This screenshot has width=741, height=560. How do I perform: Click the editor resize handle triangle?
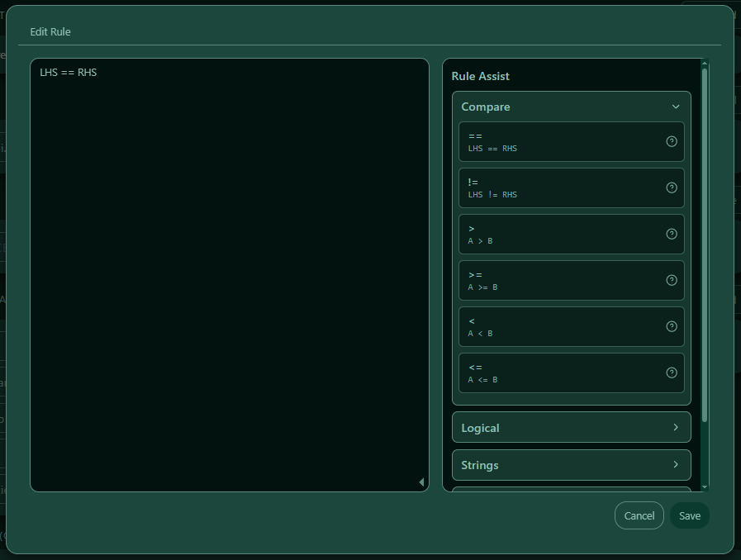(x=421, y=482)
